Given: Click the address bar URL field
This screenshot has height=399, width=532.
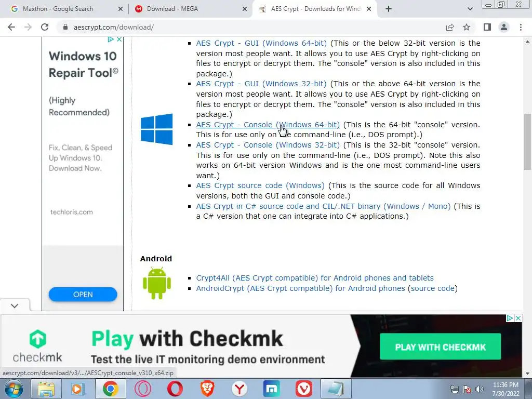Looking at the screenshot, I should tap(251, 27).
